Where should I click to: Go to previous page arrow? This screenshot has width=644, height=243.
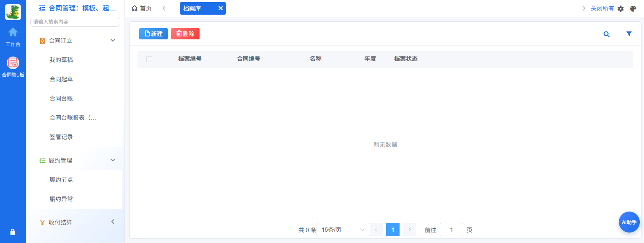click(376, 230)
